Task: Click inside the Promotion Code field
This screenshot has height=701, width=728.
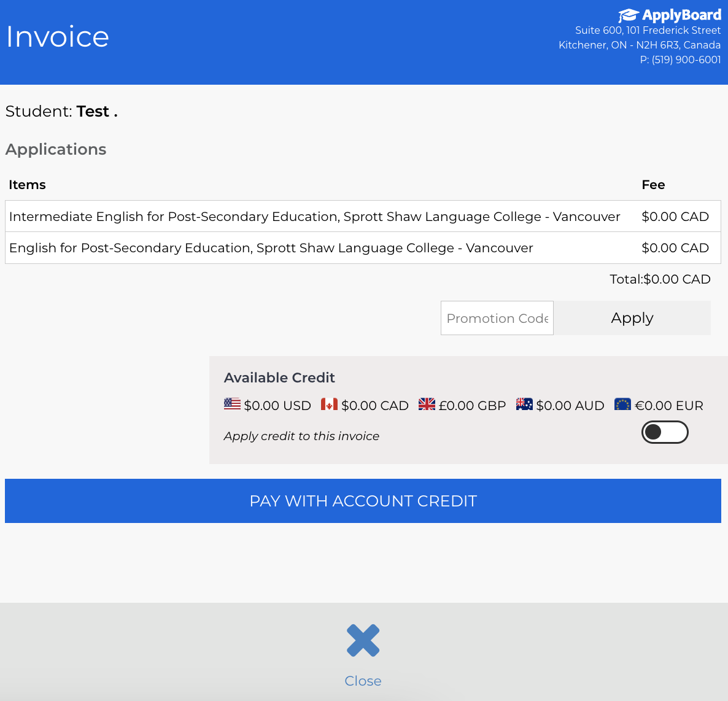Action: tap(497, 318)
